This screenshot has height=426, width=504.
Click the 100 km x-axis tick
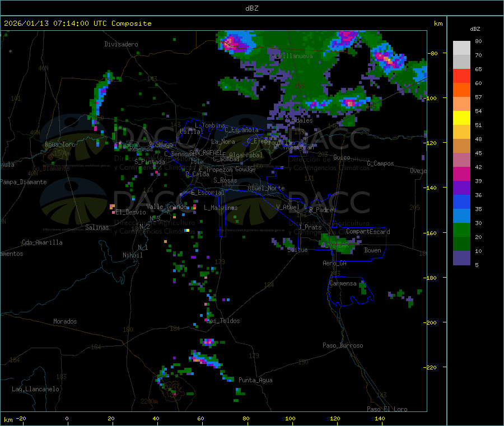point(290,418)
